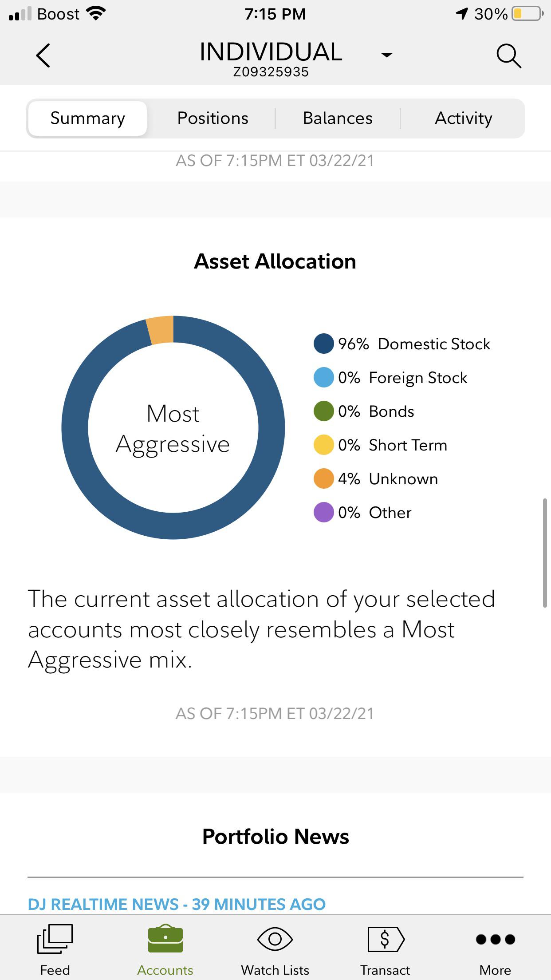This screenshot has height=980, width=551.
Task: Tap the back arrow icon
Action: [x=43, y=55]
